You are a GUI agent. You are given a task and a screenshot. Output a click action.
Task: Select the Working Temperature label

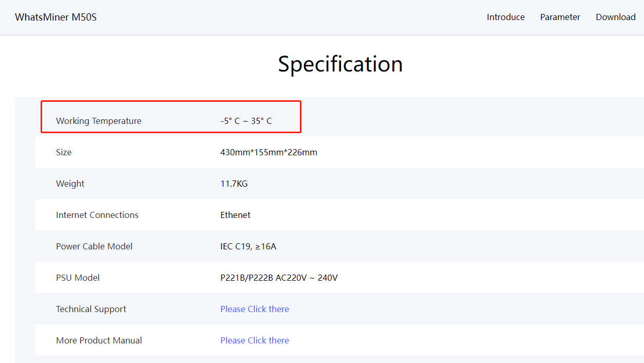(98, 121)
